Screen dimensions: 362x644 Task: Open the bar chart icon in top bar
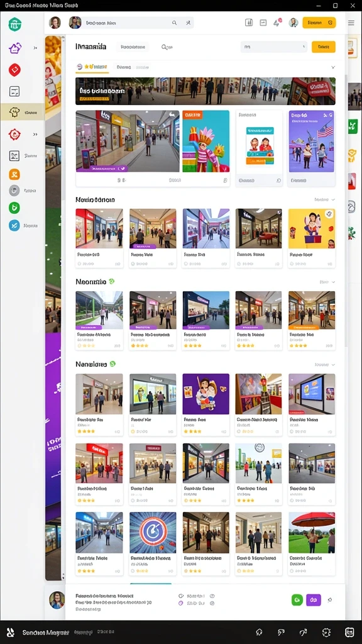tap(249, 23)
